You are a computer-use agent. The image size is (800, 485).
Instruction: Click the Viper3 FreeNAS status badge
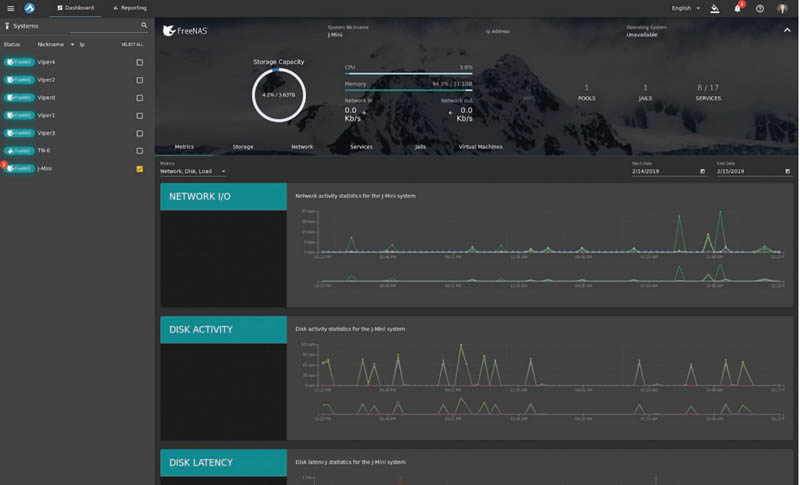[x=19, y=133]
